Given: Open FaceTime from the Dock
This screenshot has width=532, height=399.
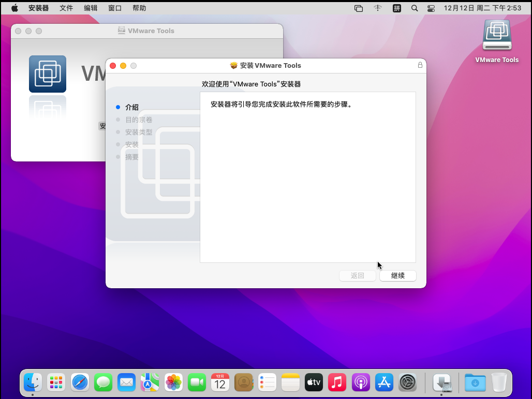Looking at the screenshot, I should (x=197, y=382).
